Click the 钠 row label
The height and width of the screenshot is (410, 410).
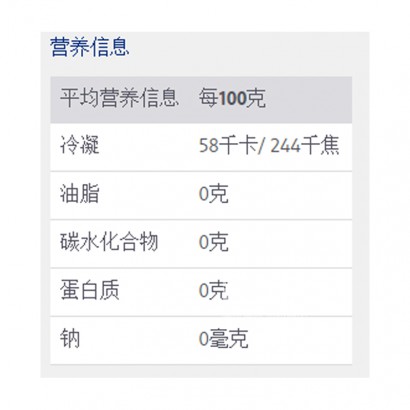(70, 339)
